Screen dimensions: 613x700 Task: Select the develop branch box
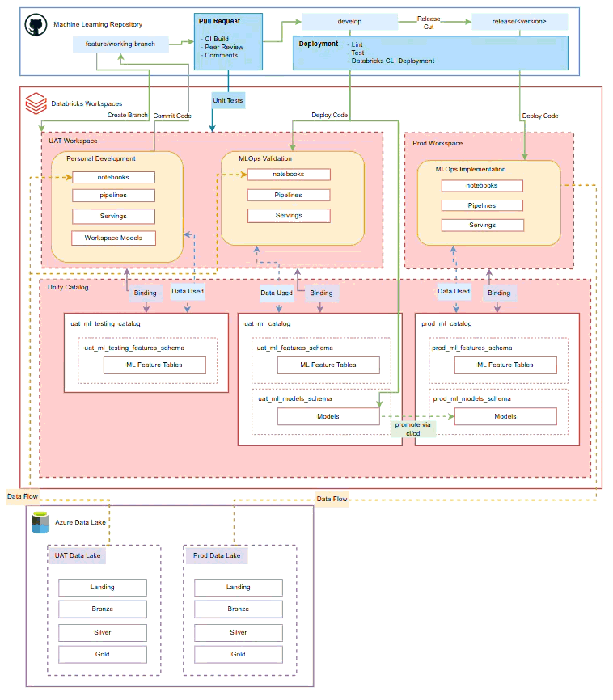[x=349, y=21]
